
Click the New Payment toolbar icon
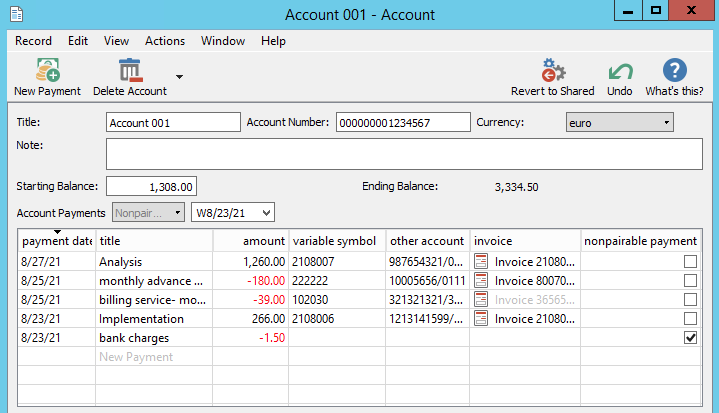(47, 72)
